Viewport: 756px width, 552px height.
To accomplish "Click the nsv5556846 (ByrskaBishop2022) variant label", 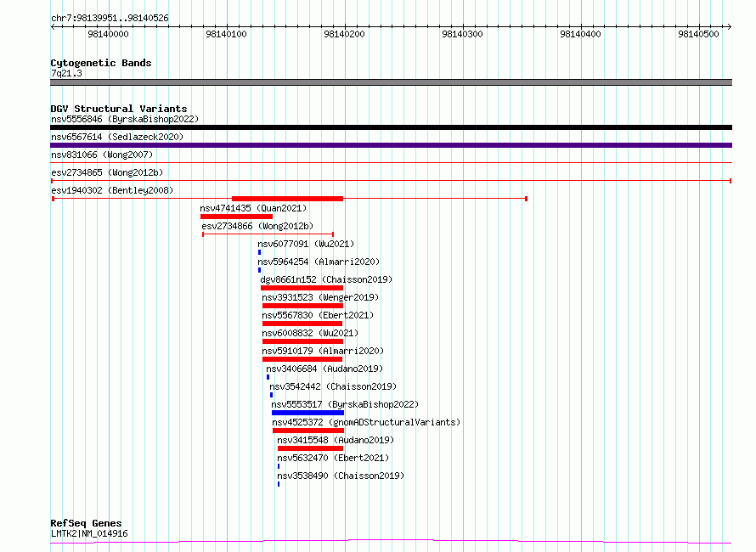I will pos(125,119).
